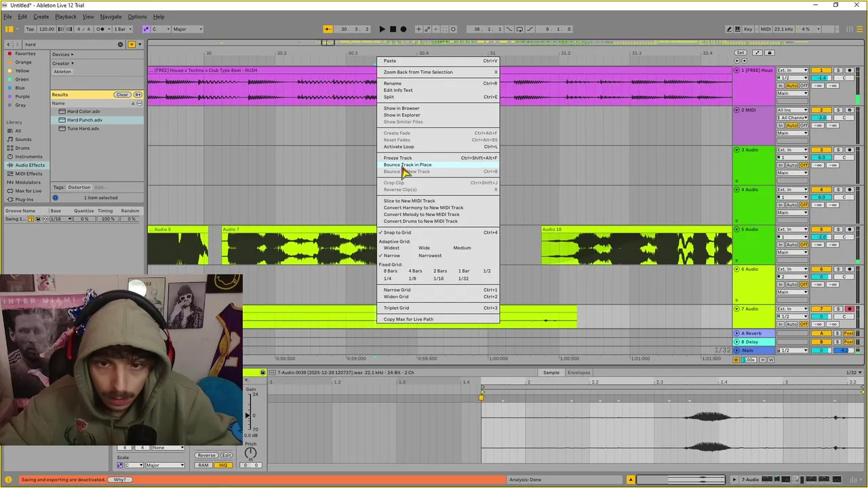868x488 pixels.
Task: Open Instruments library category
Action: [28, 157]
